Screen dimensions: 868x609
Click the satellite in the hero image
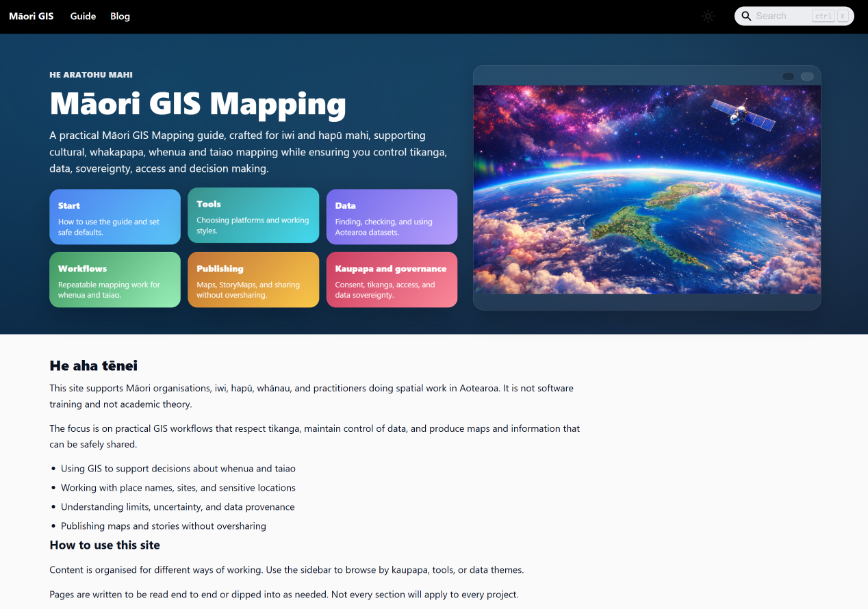[743, 114]
